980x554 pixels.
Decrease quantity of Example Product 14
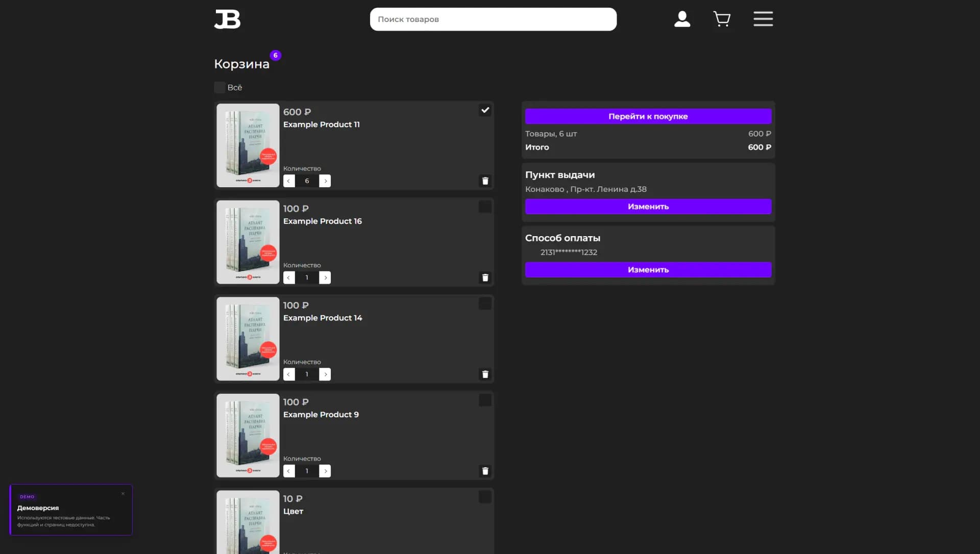(x=289, y=374)
